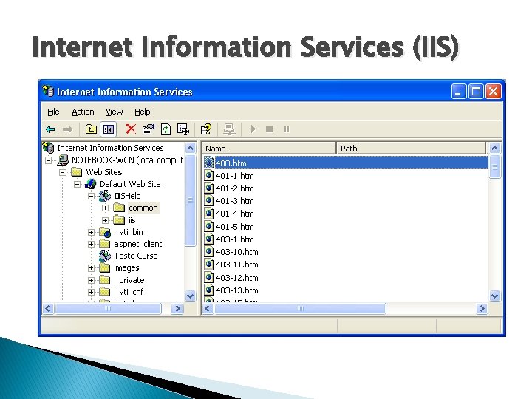
Task: Select the common tree item
Action: tap(143, 208)
